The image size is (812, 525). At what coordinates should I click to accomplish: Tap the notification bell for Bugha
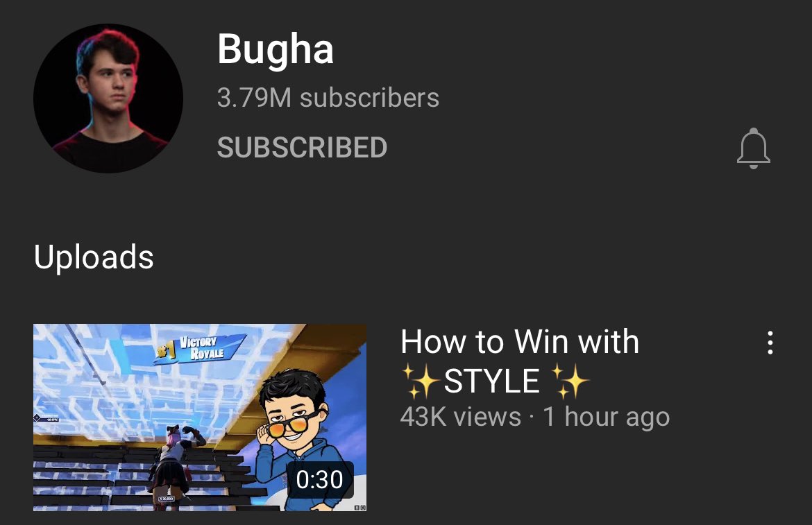click(x=754, y=148)
